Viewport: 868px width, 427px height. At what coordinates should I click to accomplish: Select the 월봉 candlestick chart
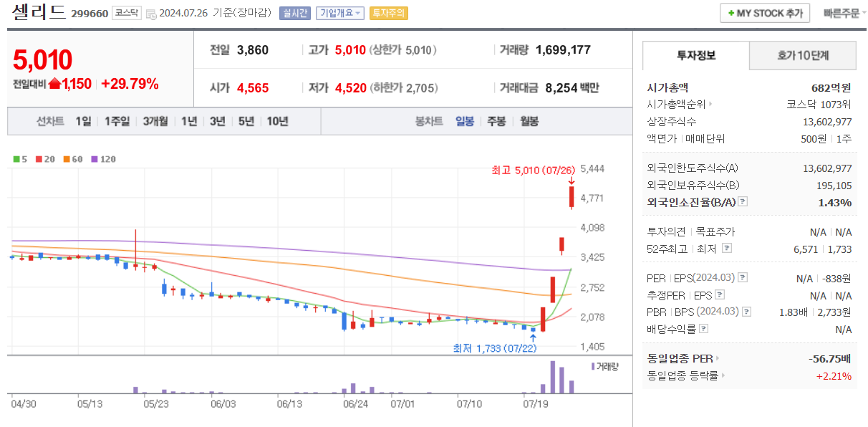pos(529,121)
